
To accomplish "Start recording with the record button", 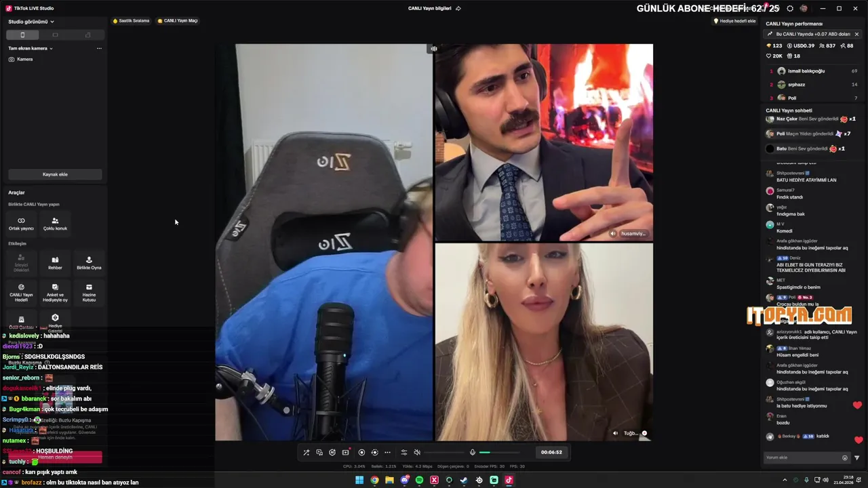I will point(361,452).
